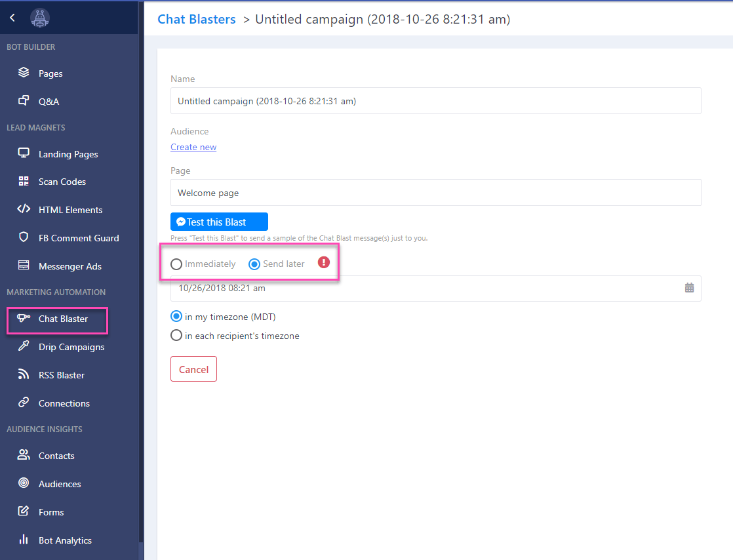Open the calendar date picker icon

(x=689, y=288)
